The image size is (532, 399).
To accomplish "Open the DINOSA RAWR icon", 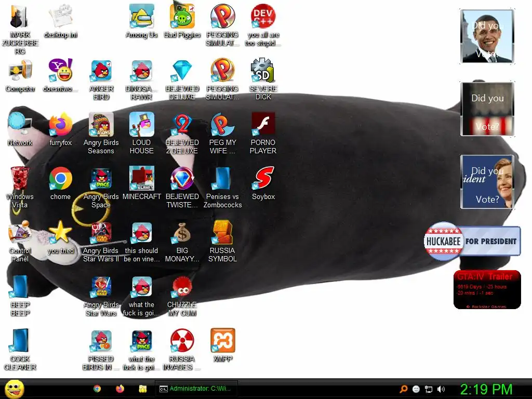I will (x=141, y=70).
